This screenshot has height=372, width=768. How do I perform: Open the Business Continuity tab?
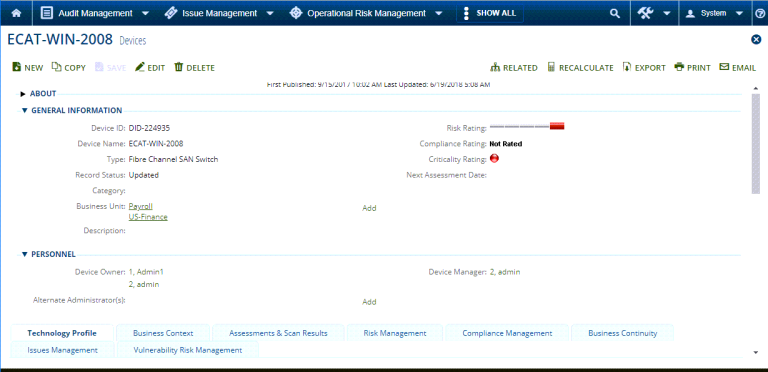623,333
